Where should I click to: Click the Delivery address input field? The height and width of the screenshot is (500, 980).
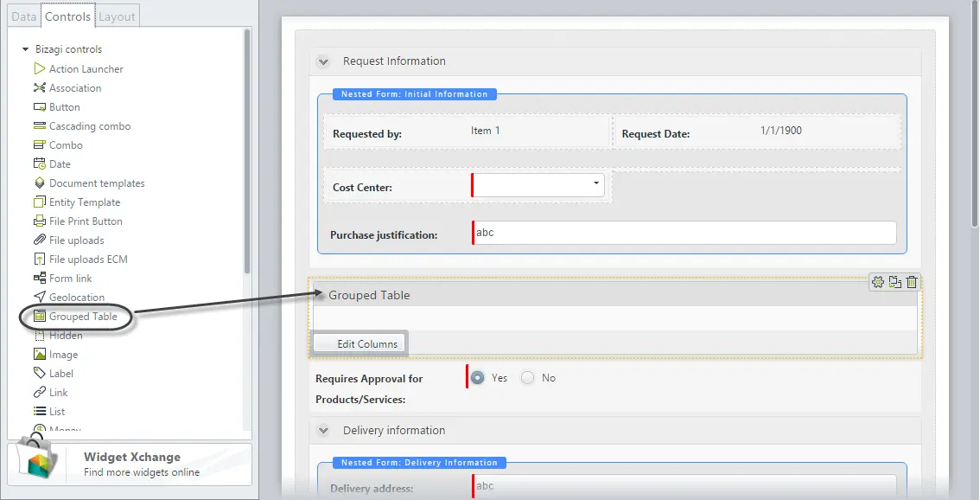coord(684,486)
